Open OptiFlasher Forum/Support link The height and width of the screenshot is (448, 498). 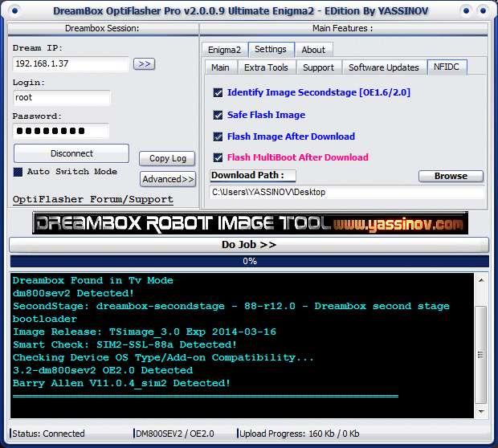click(x=93, y=199)
